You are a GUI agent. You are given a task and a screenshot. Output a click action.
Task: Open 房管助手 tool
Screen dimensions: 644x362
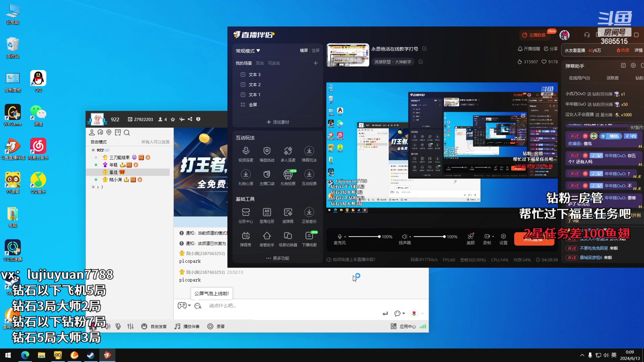[x=267, y=239]
